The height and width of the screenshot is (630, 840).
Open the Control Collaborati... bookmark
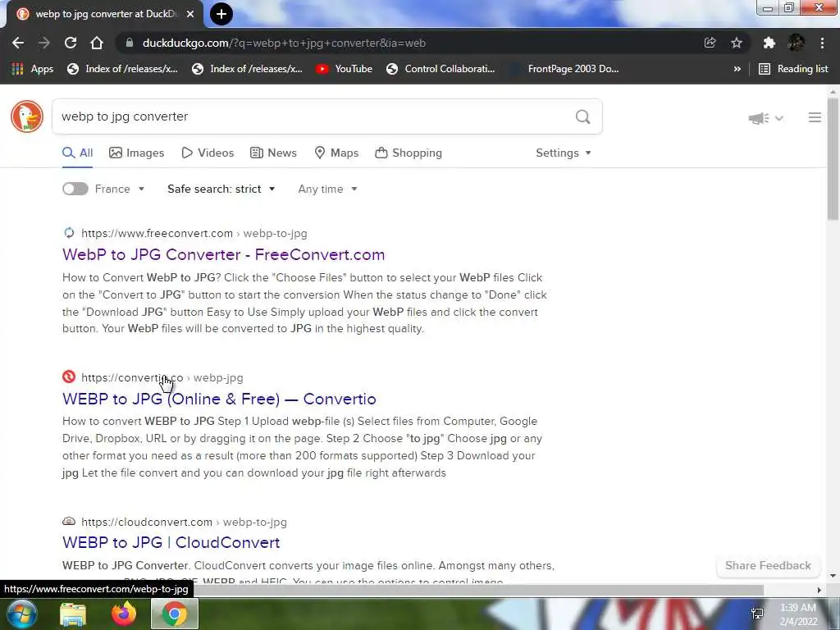441,69
